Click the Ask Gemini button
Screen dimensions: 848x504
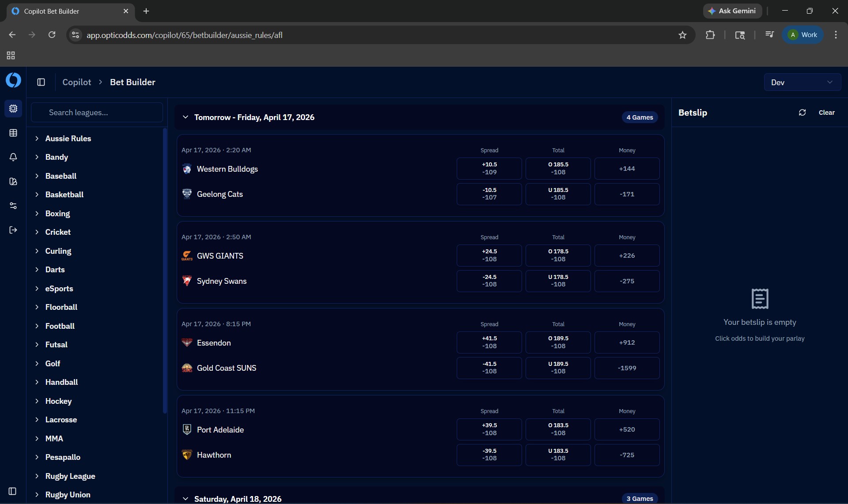(732, 11)
